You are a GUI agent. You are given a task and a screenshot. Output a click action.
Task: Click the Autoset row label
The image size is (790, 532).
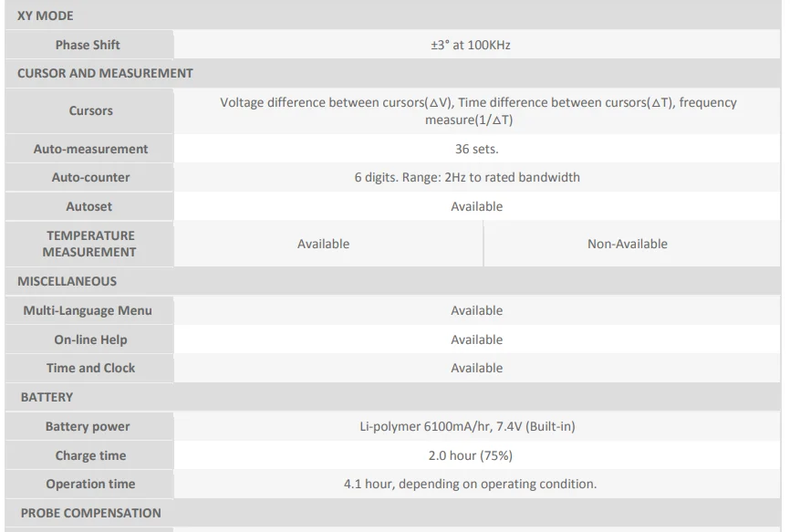89,206
